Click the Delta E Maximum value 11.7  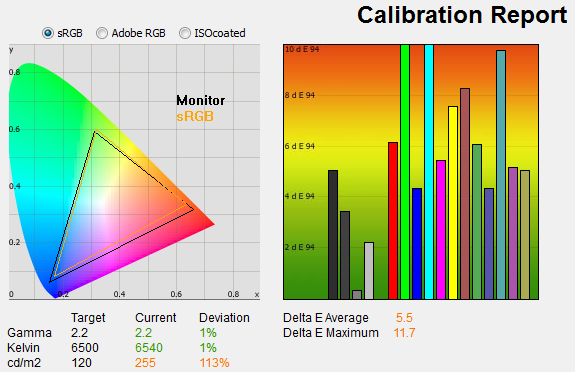(x=404, y=333)
